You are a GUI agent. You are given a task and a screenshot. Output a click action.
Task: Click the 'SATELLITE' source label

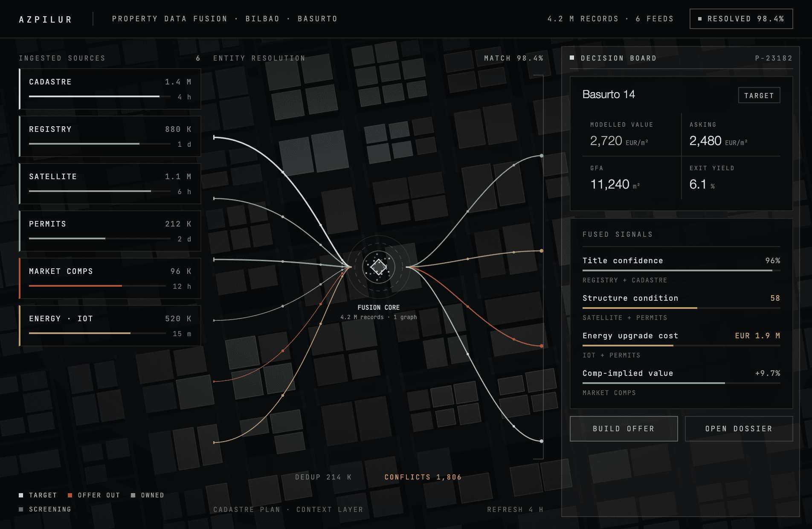click(53, 177)
